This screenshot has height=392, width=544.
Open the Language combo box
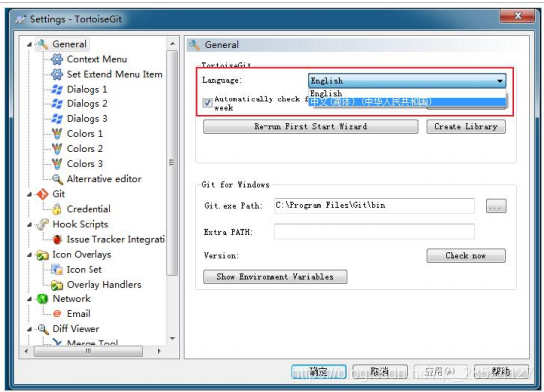click(x=407, y=81)
